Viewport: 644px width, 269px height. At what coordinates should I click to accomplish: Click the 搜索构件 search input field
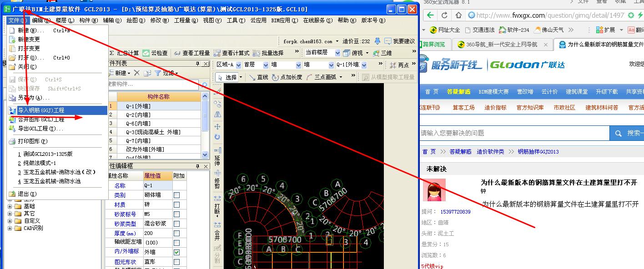(153, 85)
